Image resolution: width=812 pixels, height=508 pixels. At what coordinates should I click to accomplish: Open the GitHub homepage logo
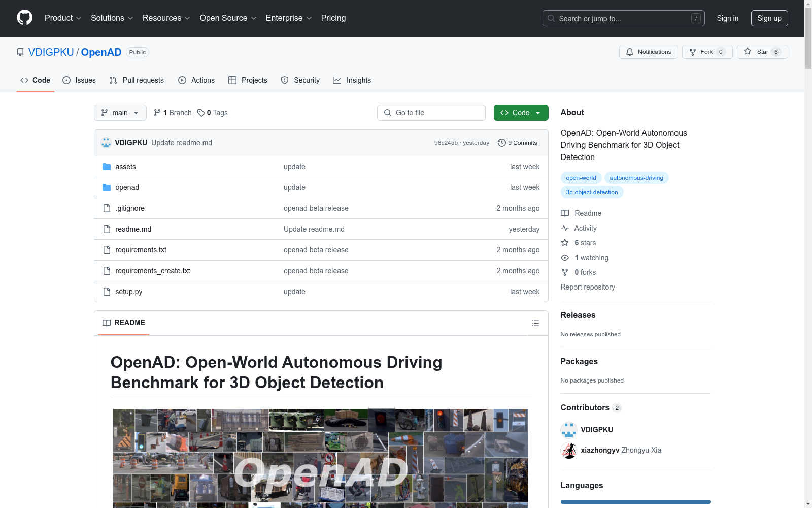(24, 18)
